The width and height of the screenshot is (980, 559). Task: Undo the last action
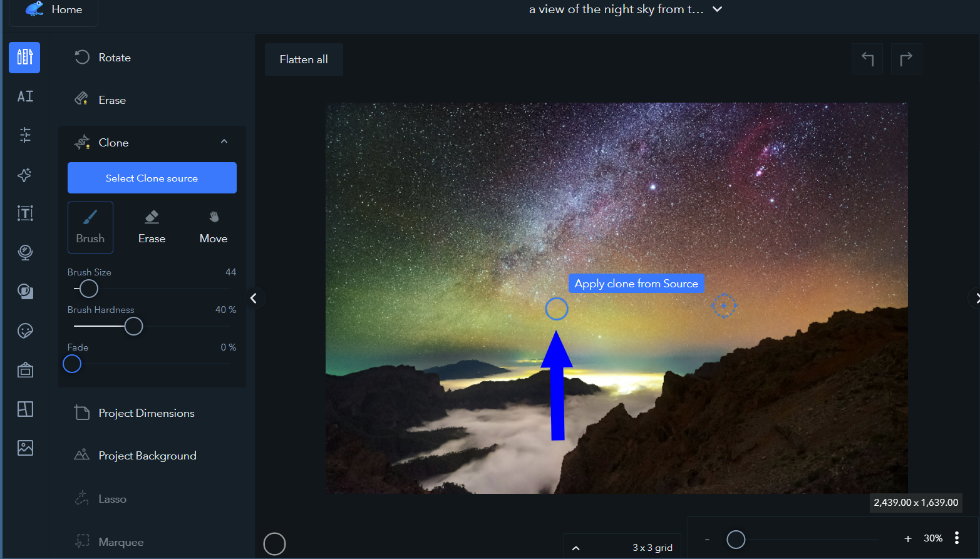click(x=867, y=59)
